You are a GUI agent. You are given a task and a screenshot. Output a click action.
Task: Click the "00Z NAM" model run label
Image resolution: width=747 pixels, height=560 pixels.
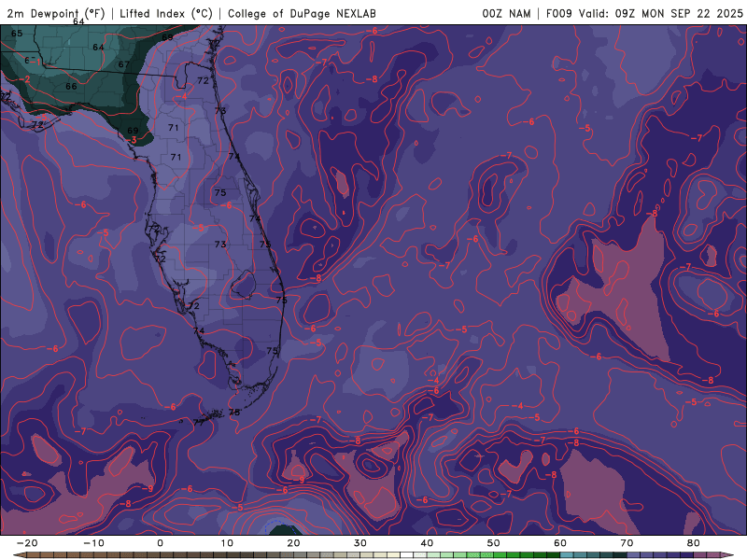(x=506, y=13)
